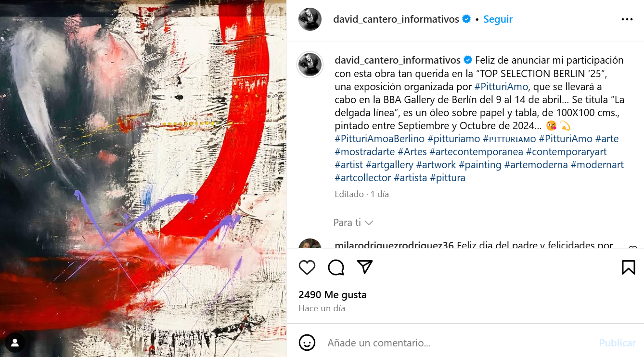This screenshot has width=644, height=357.
Task: Share the post with the paper plane icon
Action: point(365,267)
